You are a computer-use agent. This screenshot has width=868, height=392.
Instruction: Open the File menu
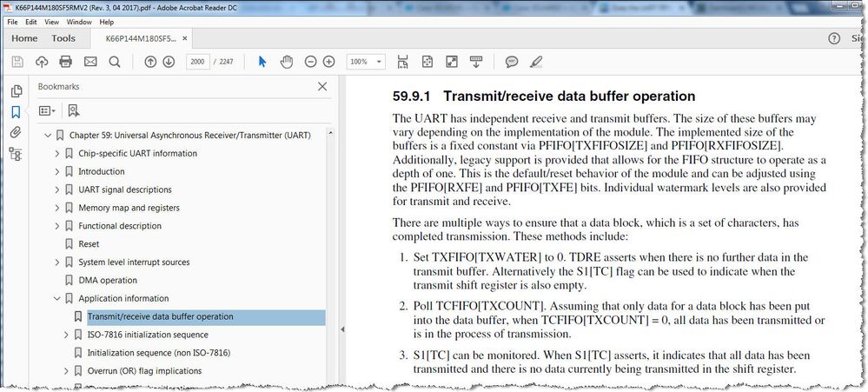(x=13, y=22)
